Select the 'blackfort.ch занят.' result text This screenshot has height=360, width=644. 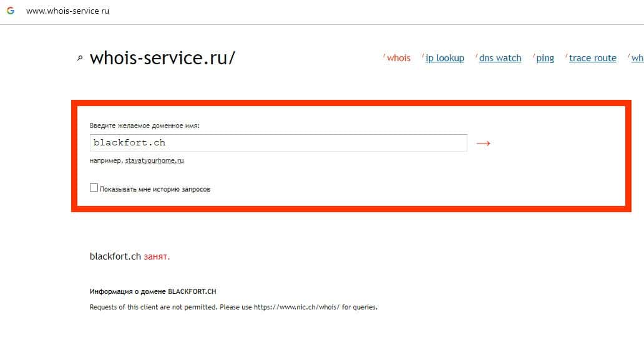[130, 256]
